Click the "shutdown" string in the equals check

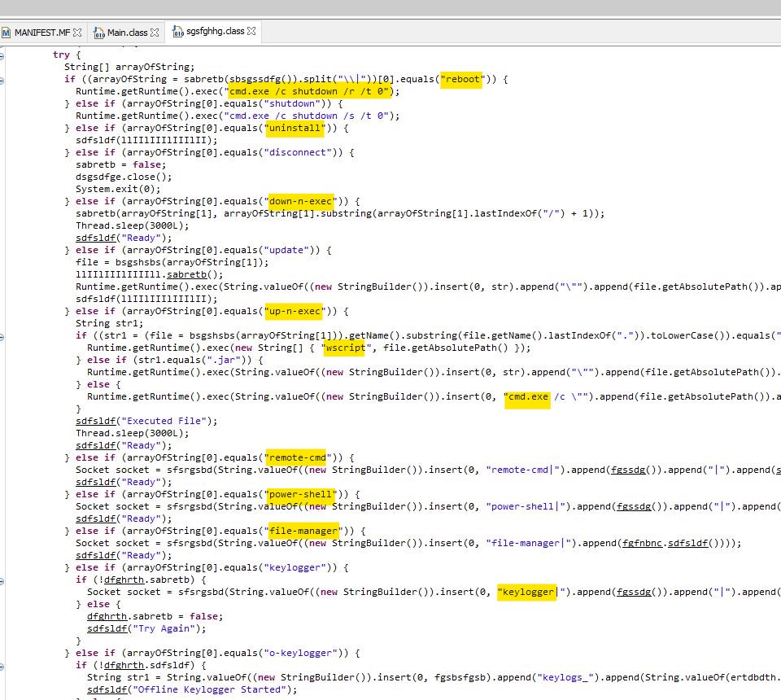292,103
